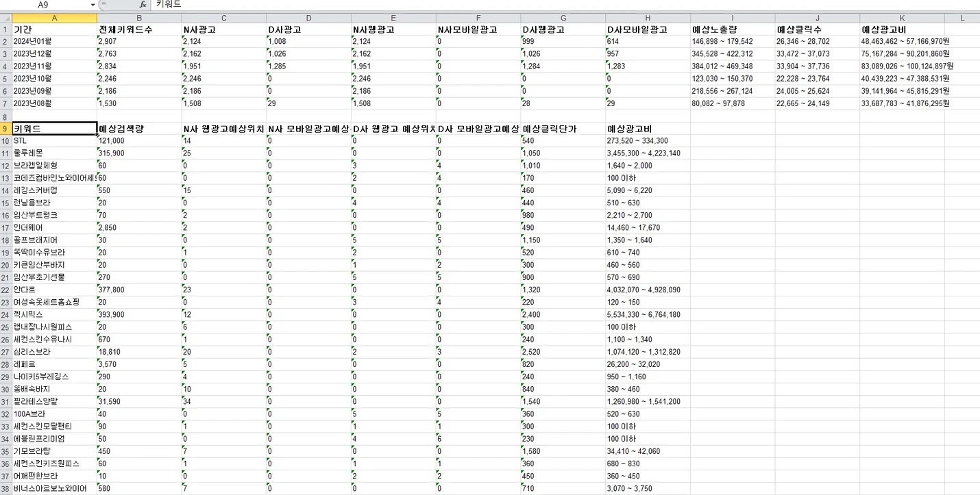The image size is (980, 495).
Task: Click the 기모브라탑 keyword cell
Action: (54, 451)
